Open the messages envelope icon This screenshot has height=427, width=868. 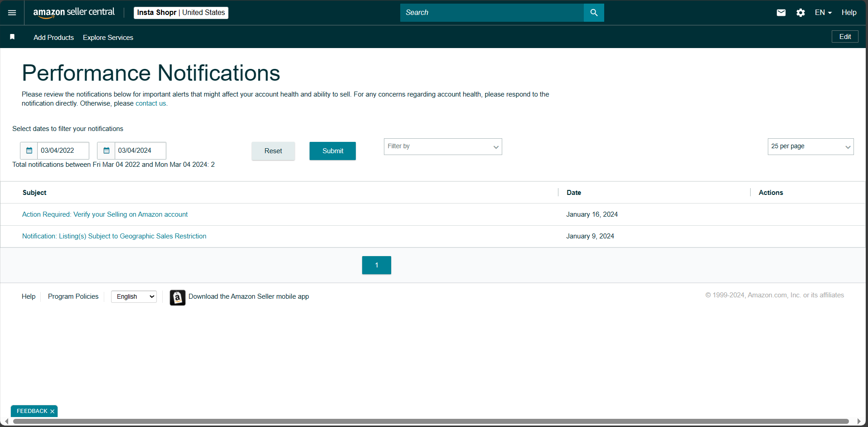click(781, 13)
